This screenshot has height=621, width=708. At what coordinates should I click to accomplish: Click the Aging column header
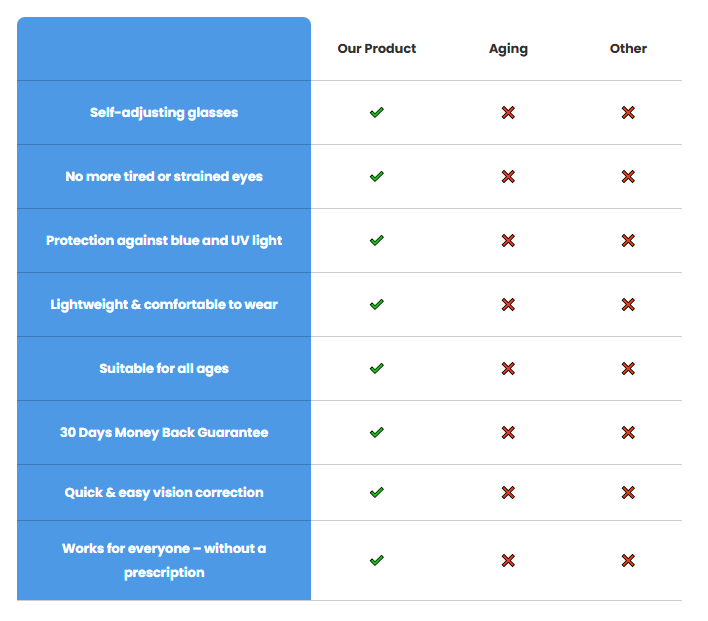pos(508,48)
